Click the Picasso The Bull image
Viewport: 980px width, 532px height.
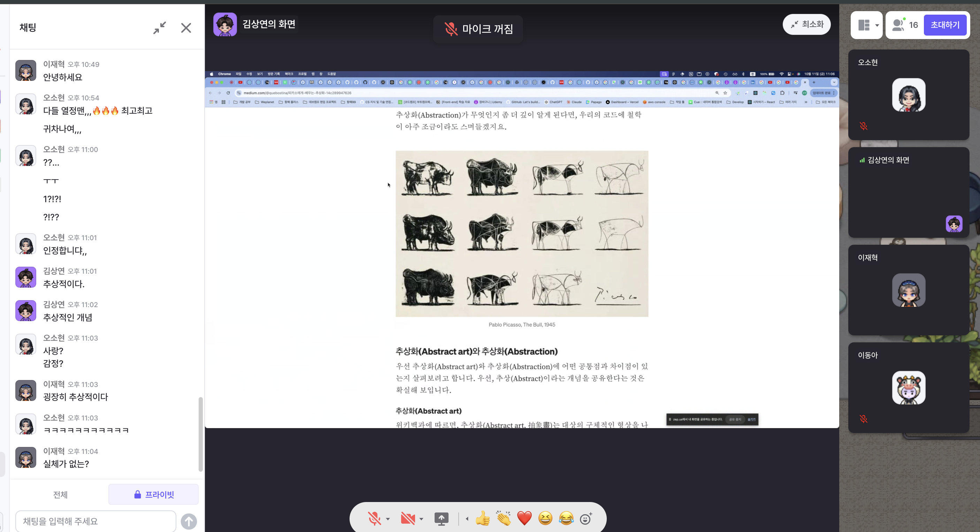click(x=522, y=234)
